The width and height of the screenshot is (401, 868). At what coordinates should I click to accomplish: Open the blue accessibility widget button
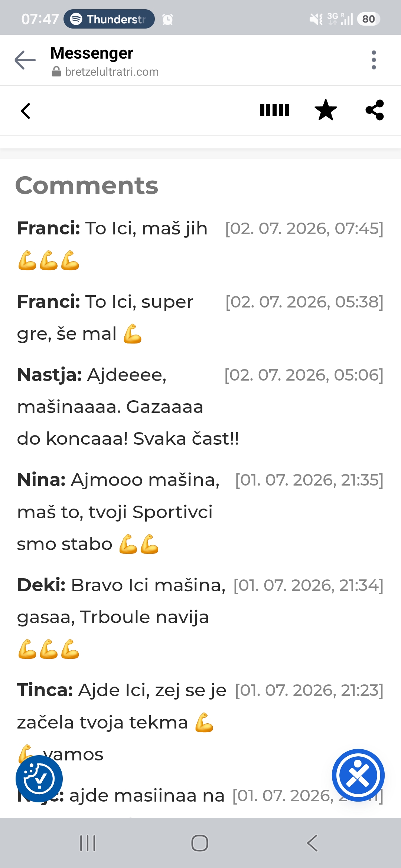pos(358,775)
